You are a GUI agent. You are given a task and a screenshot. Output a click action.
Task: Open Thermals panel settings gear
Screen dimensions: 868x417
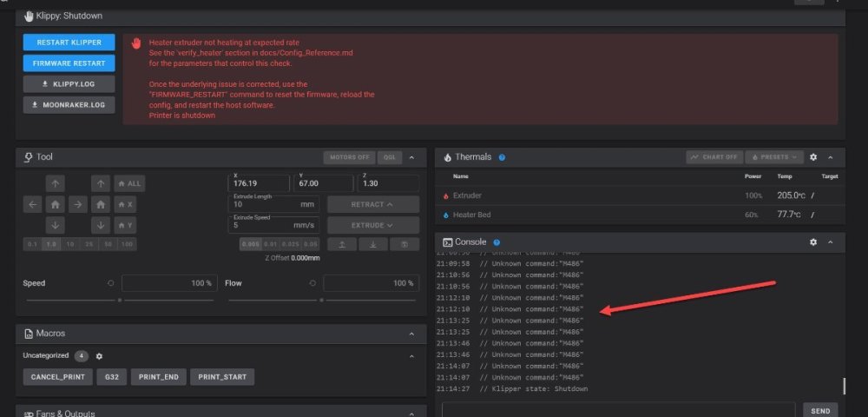(x=813, y=157)
